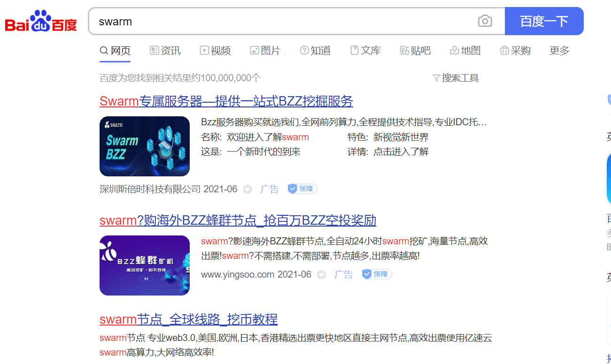Open swarm节点_全球线路_挖币教程 result link

point(189,319)
